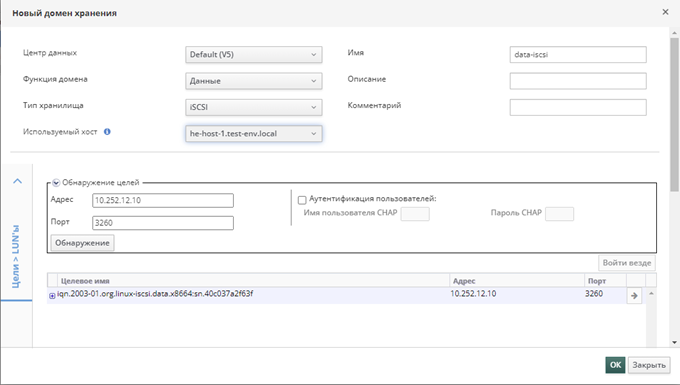Image resolution: width=680 pixels, height=385 pixels.
Task: Click the Порт column header in targets table
Action: [605, 281]
